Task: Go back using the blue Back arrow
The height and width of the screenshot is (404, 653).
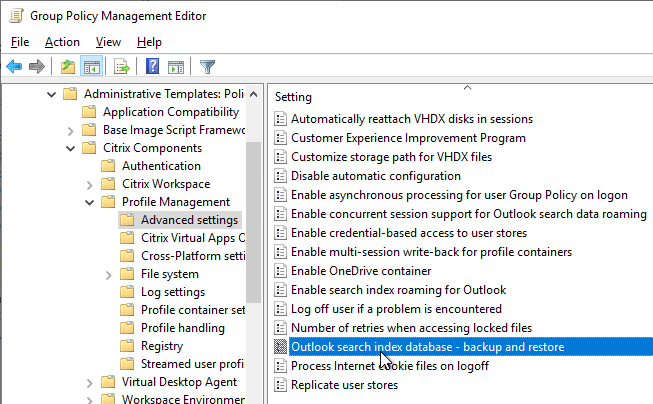Action: point(15,67)
